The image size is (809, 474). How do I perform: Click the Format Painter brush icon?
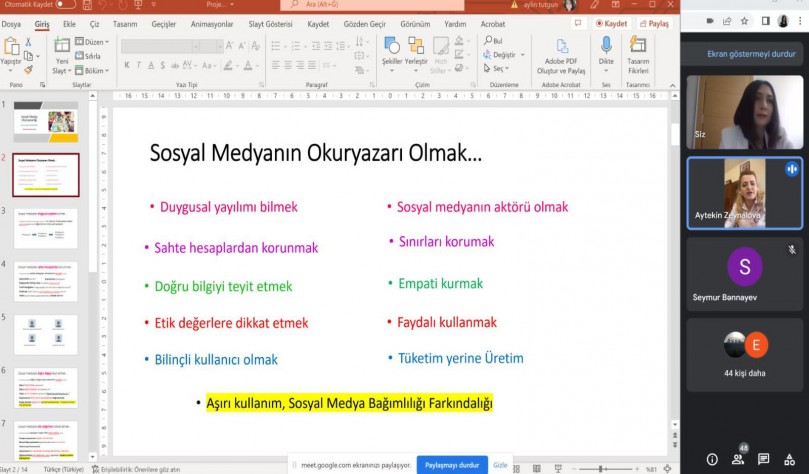point(28,70)
